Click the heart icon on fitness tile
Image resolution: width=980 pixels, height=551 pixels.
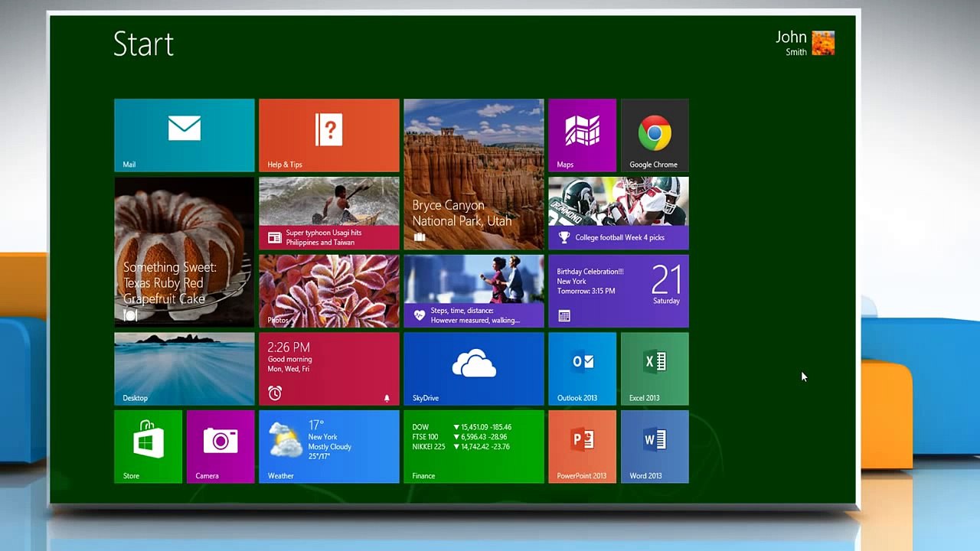(419, 315)
